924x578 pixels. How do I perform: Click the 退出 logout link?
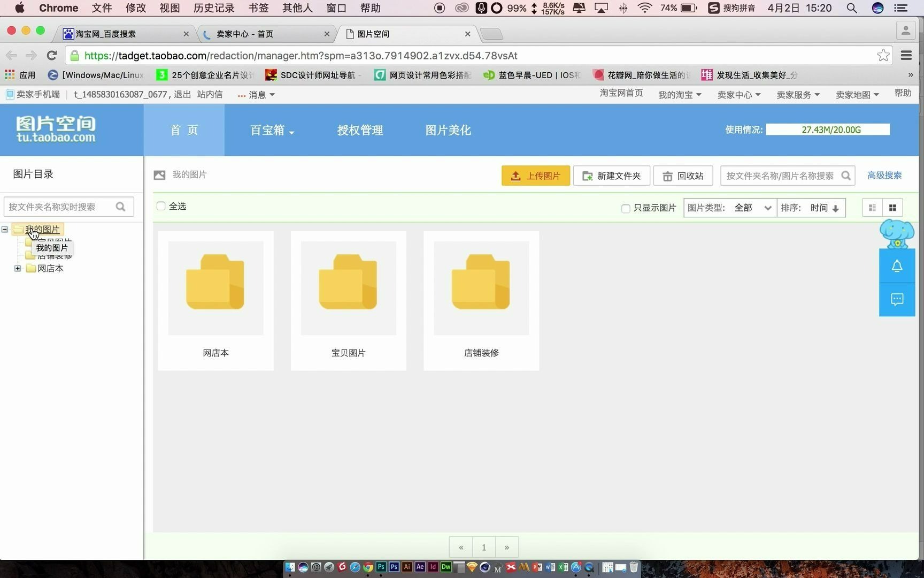point(182,94)
